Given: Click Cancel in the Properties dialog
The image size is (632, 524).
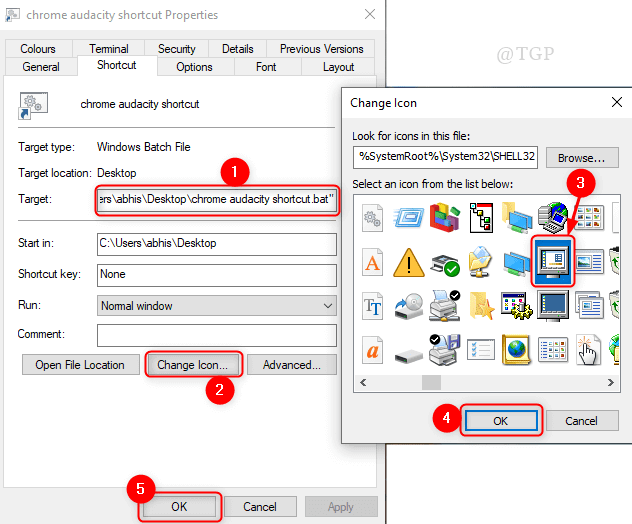Looking at the screenshot, I should [260, 506].
